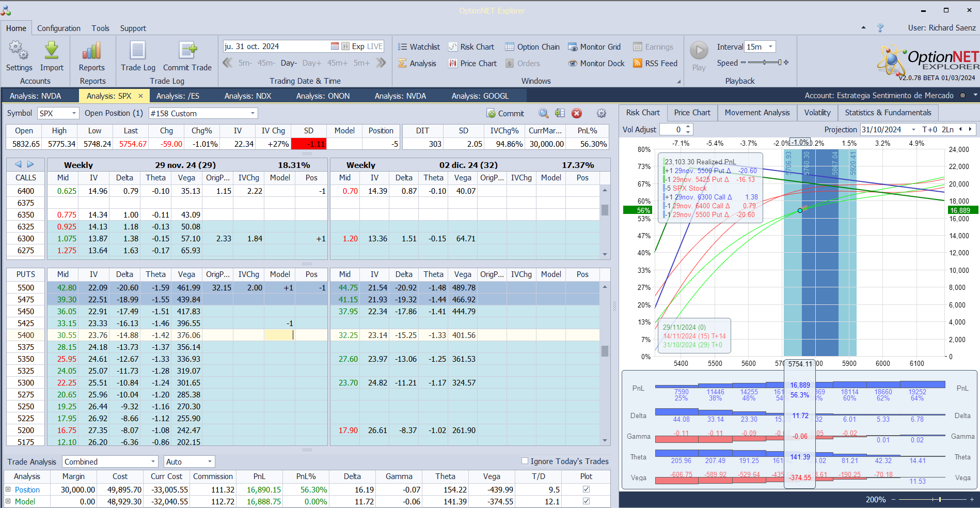Open the Volatility tab
The height and width of the screenshot is (508, 980).
point(817,113)
